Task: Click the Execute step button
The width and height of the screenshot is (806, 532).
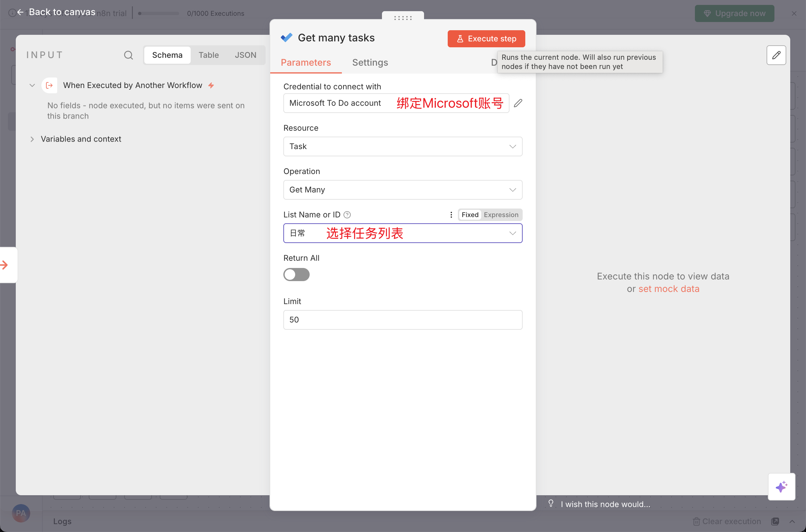Action: tap(486, 39)
